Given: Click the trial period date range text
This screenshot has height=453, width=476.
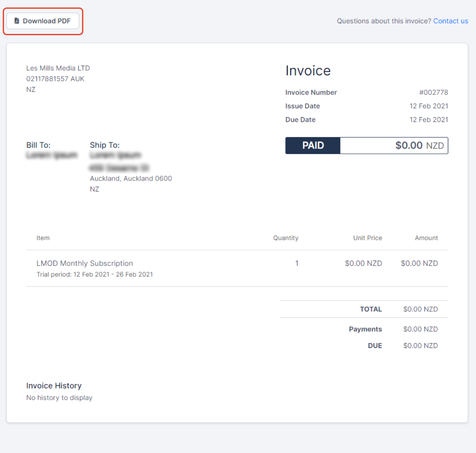Looking at the screenshot, I should click(x=95, y=274).
